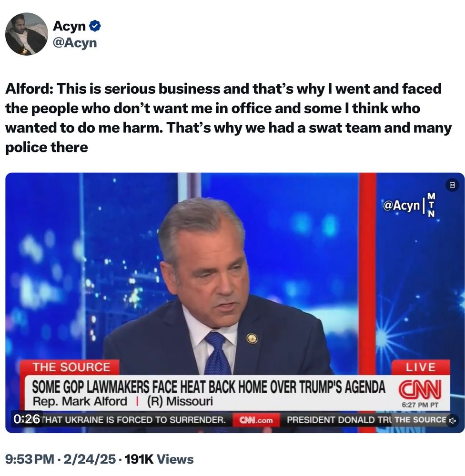Click the CNN.com badge in the ticker

[256, 420]
